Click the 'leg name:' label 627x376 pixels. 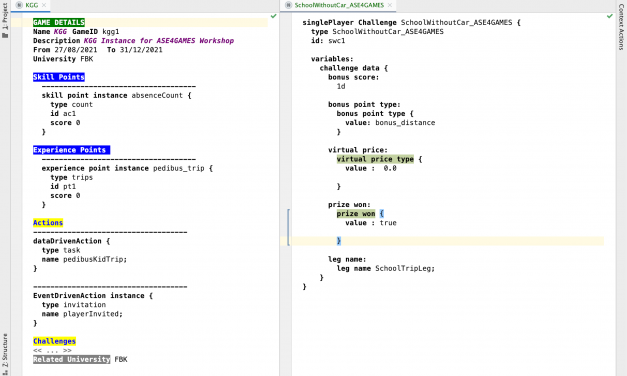coord(347,260)
